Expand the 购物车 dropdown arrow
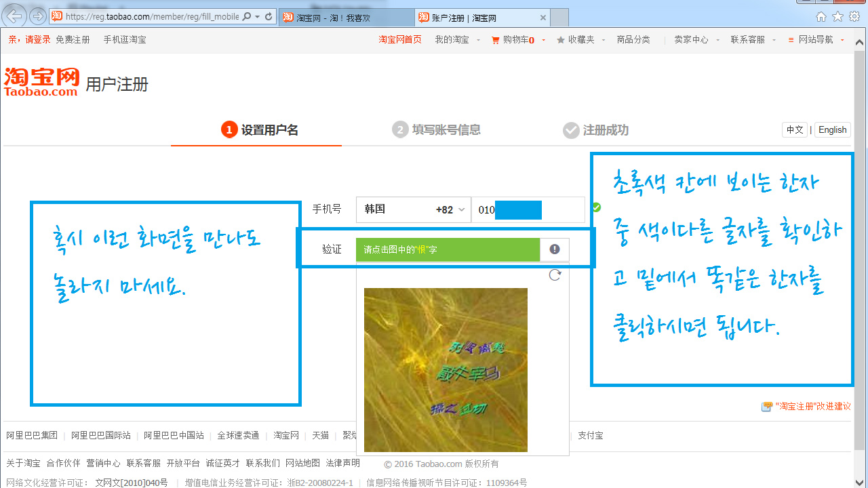This screenshot has width=868, height=488. (543, 41)
